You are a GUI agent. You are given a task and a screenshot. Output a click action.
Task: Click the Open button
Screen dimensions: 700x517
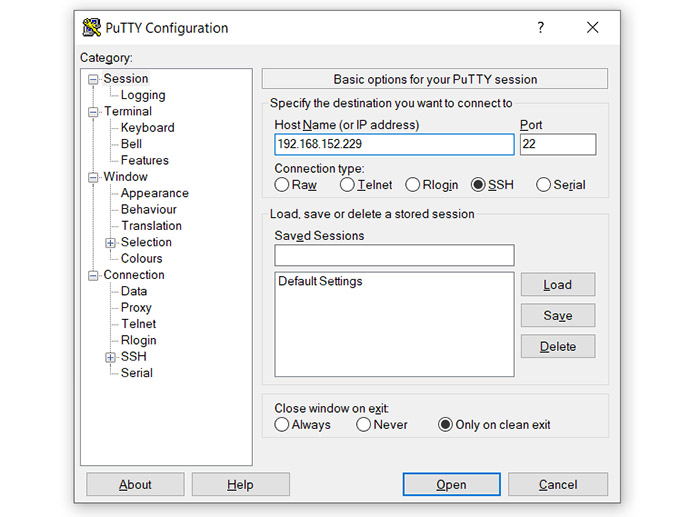(x=451, y=484)
